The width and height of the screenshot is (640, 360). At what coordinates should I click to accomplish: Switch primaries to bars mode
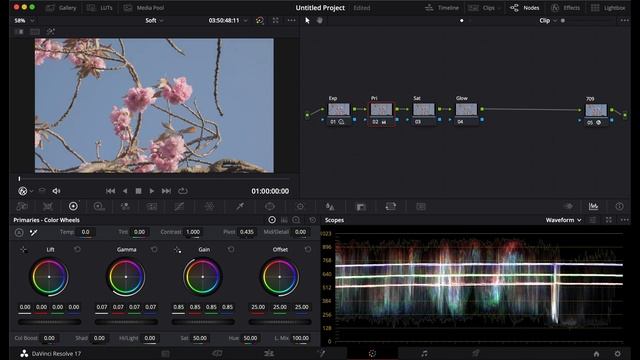284,220
